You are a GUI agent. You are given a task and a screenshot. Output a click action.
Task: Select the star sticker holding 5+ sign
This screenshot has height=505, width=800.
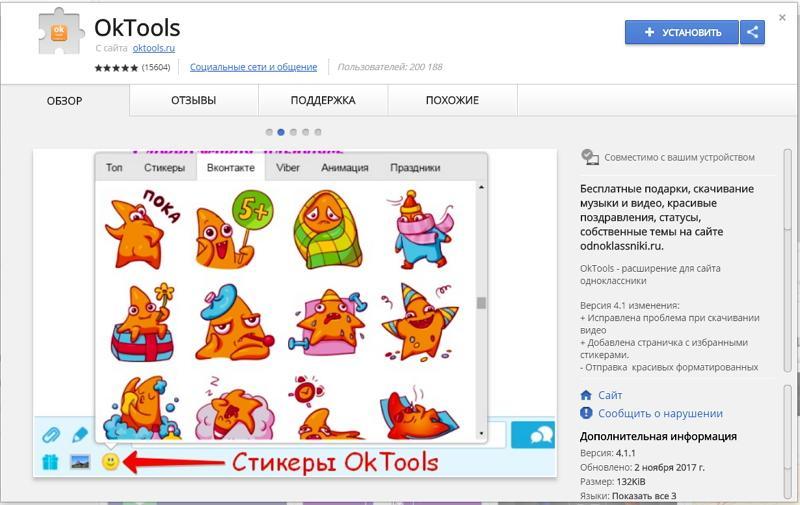pos(234,230)
